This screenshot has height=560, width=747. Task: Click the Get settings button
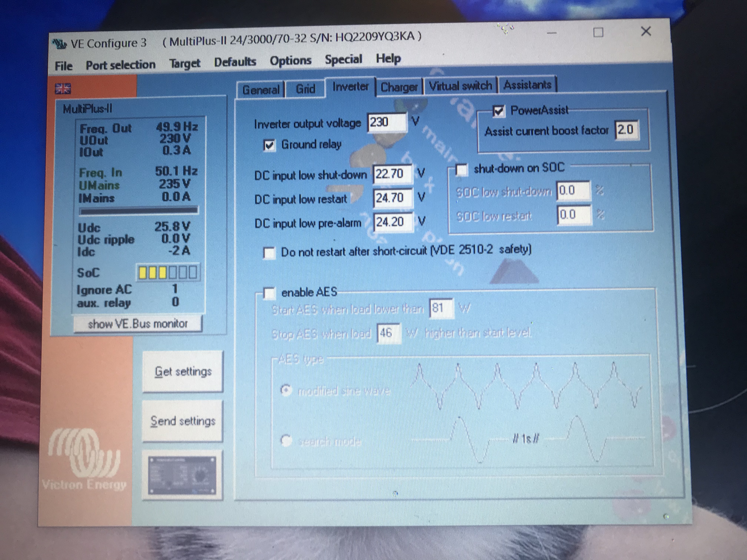183,372
